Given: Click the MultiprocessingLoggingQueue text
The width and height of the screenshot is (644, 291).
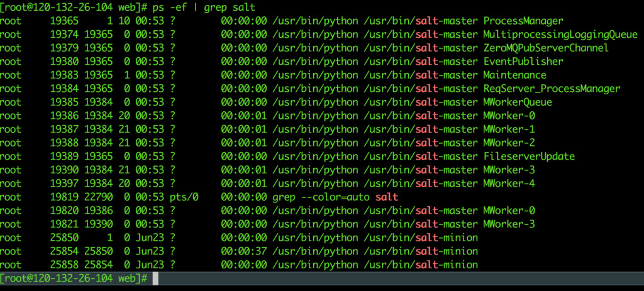Looking at the screenshot, I should point(560,35).
